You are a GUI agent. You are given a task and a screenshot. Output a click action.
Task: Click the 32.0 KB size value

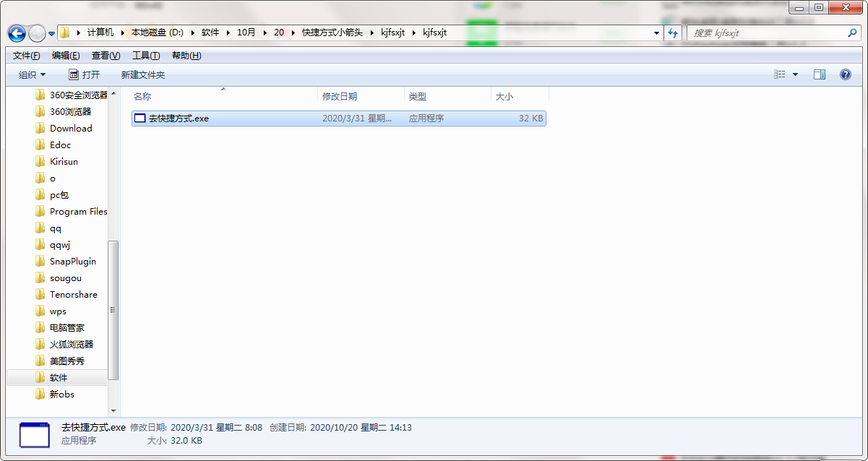coord(186,440)
